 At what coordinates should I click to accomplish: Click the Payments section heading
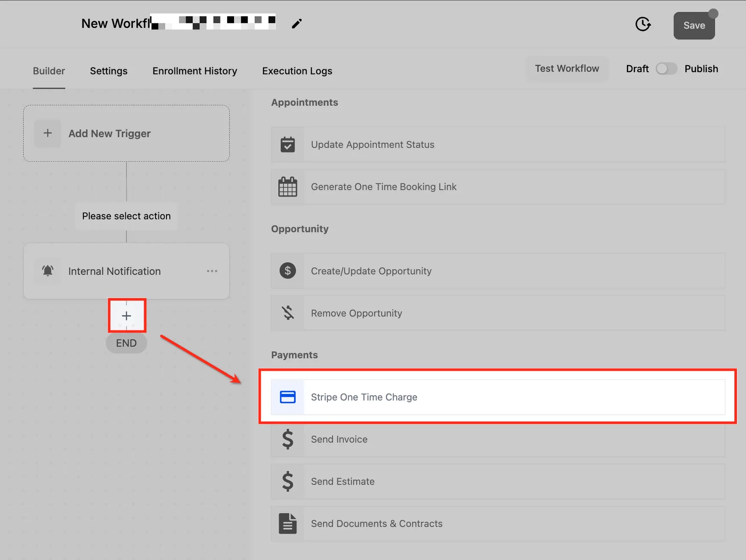click(x=295, y=355)
